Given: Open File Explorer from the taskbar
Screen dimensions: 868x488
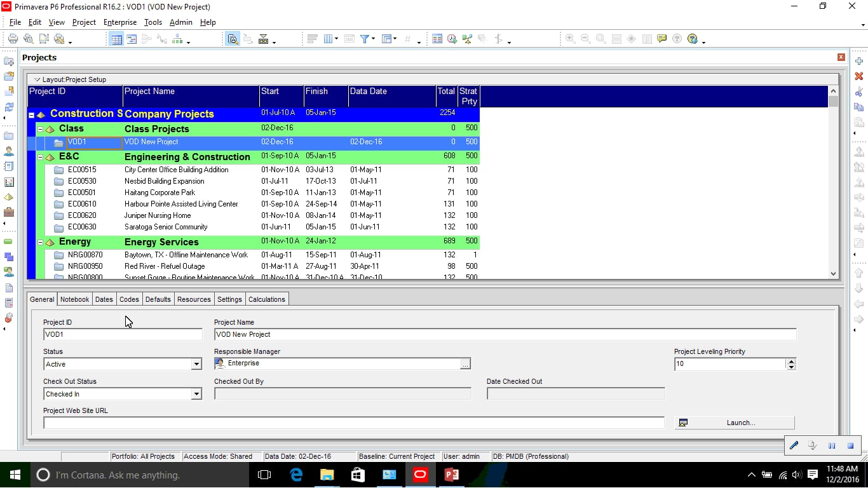Looking at the screenshot, I should coord(327,475).
